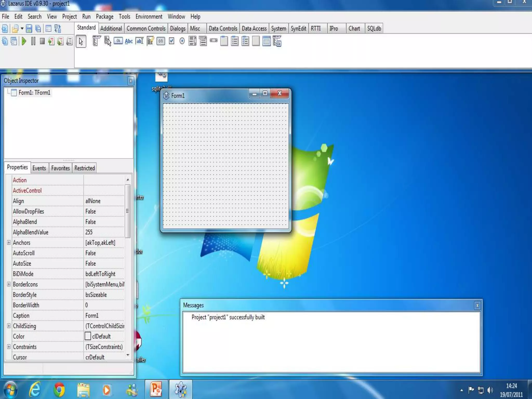Select the TEdit component in palette
The image size is (532, 399).
point(139,41)
